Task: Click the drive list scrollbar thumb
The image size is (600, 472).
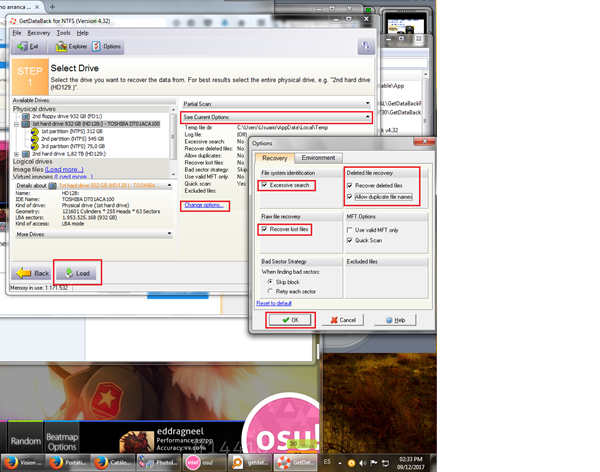Action: click(173, 137)
